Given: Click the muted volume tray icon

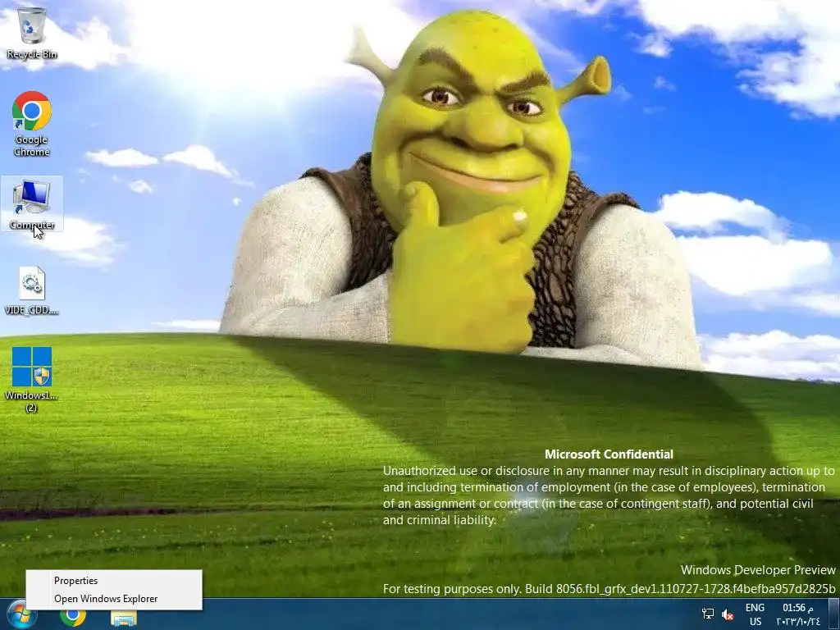Looking at the screenshot, I should pyautogui.click(x=728, y=614).
